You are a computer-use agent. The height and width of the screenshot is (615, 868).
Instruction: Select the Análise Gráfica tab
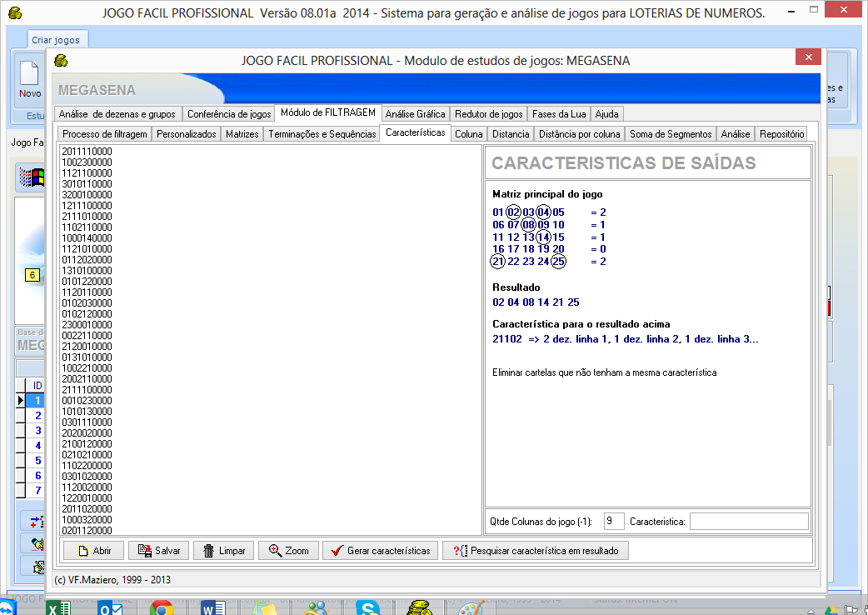click(415, 114)
